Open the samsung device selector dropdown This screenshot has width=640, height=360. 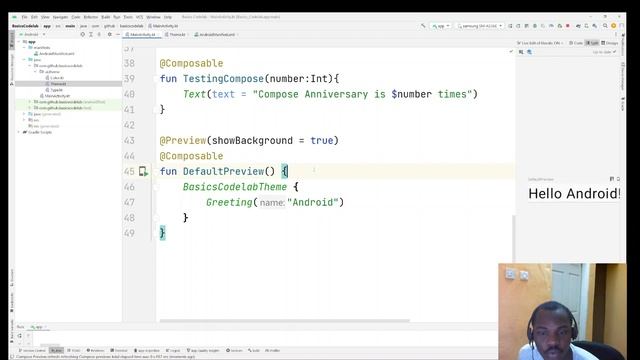pyautogui.click(x=480, y=26)
